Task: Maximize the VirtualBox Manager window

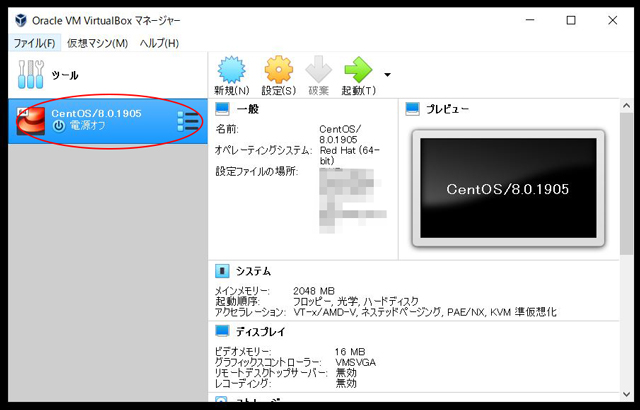Action: tap(571, 20)
